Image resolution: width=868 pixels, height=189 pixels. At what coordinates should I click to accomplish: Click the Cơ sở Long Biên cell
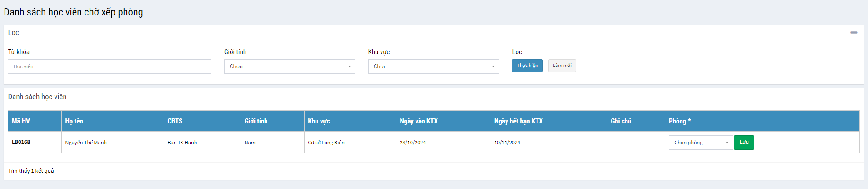coord(326,143)
